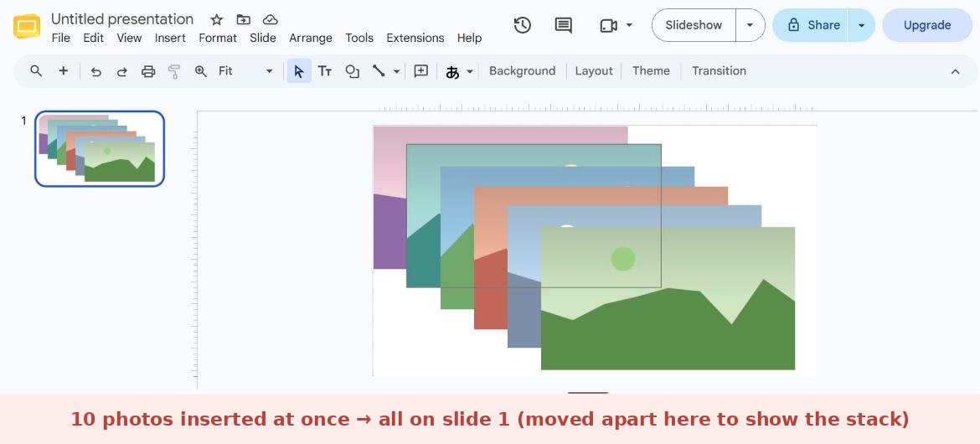Open the Google Slides home logo
Viewport: 980px width, 444px height.
pyautogui.click(x=26, y=26)
